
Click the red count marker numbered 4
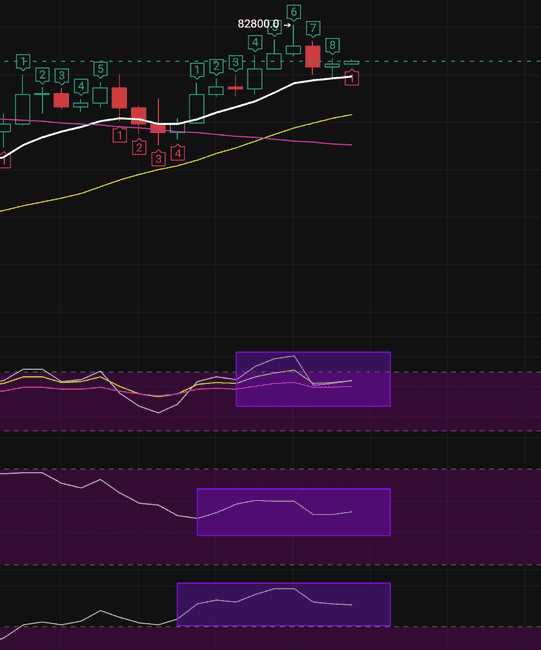click(178, 153)
